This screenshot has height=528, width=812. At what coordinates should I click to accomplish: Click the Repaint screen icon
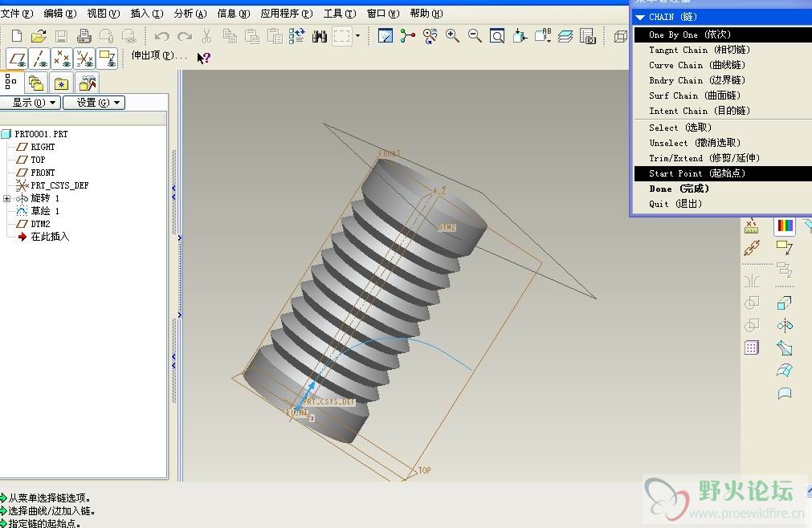click(386, 35)
